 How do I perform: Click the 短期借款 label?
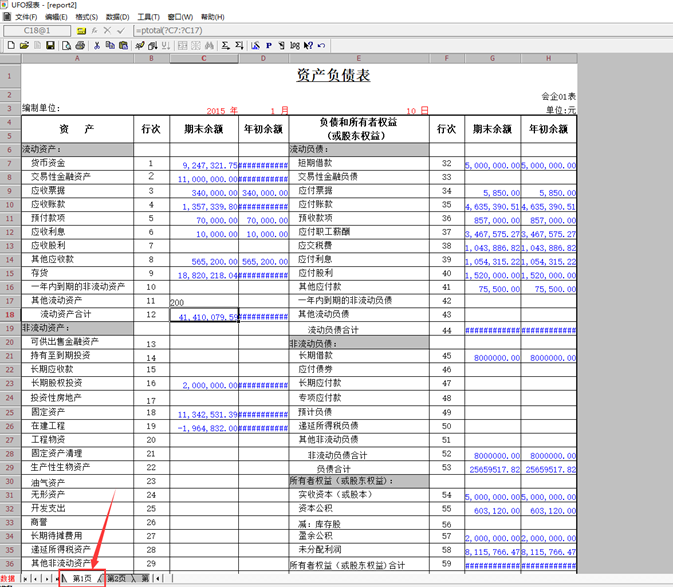pos(315,163)
